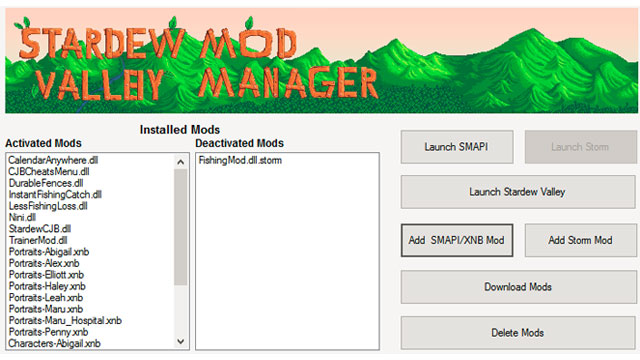Add a SMAPI/XNB mod
Screen dimensions: 640x360
457,240
